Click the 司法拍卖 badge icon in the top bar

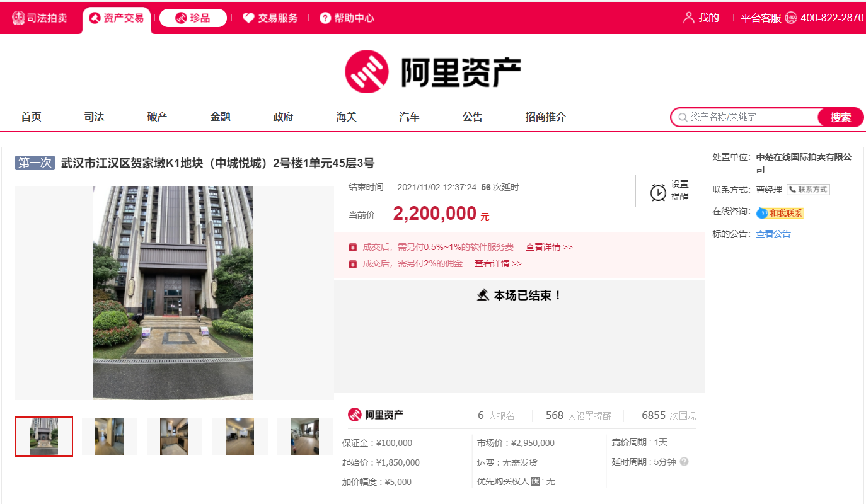(18, 18)
